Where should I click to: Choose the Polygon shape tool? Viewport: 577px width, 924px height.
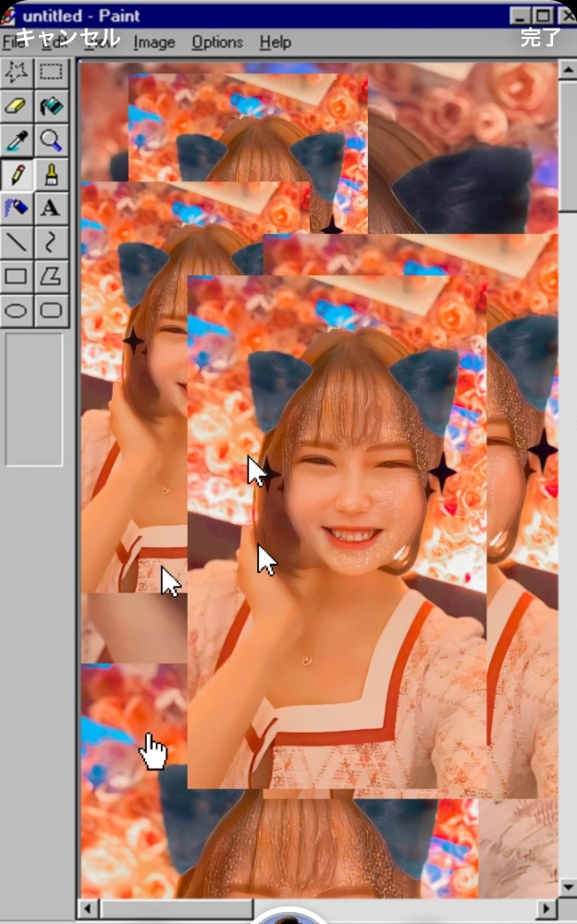pos(51,275)
